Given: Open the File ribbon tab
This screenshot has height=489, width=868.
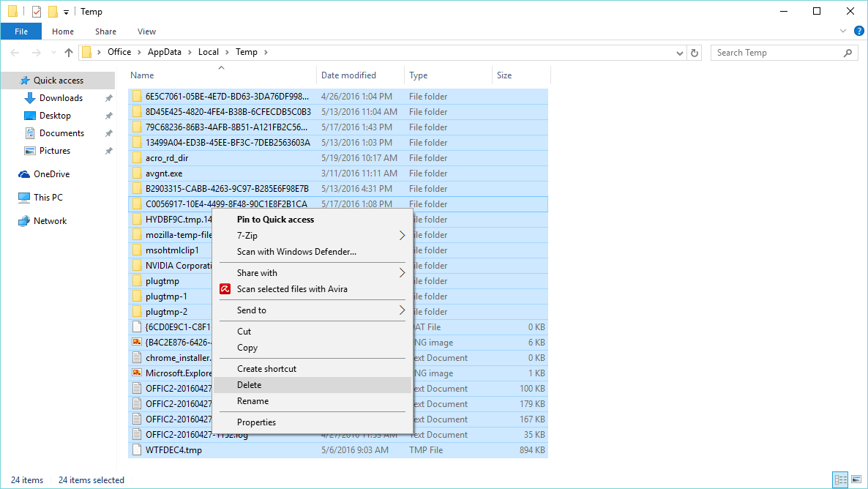Looking at the screenshot, I should 21,31.
